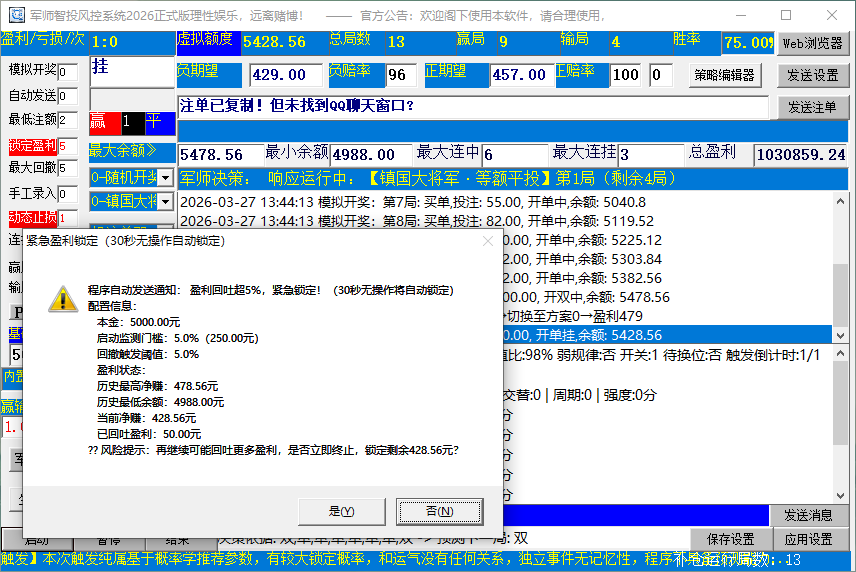The width and height of the screenshot is (856, 572).
Task: Click the yellow warning icon in the dialog
Action: pyautogui.click(x=63, y=298)
